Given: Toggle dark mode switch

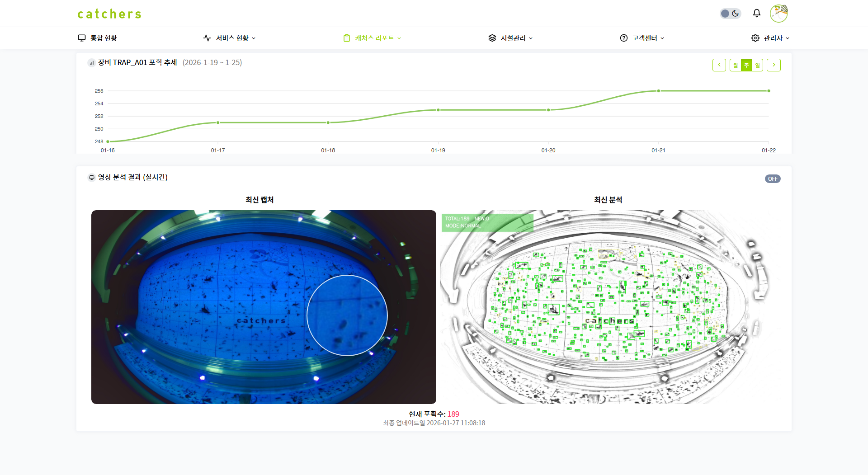Looking at the screenshot, I should [x=730, y=14].
